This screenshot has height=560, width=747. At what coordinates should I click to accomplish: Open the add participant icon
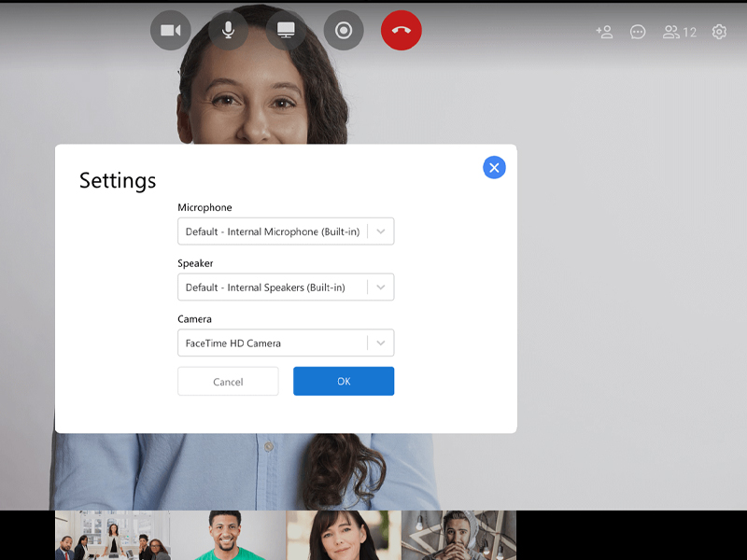point(604,32)
